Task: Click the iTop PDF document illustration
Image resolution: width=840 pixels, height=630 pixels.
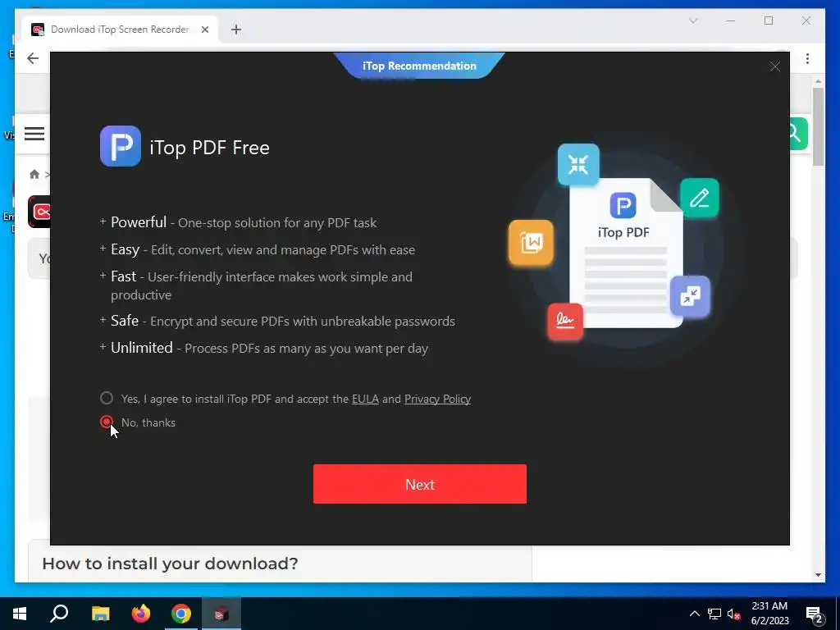Action: [x=625, y=253]
